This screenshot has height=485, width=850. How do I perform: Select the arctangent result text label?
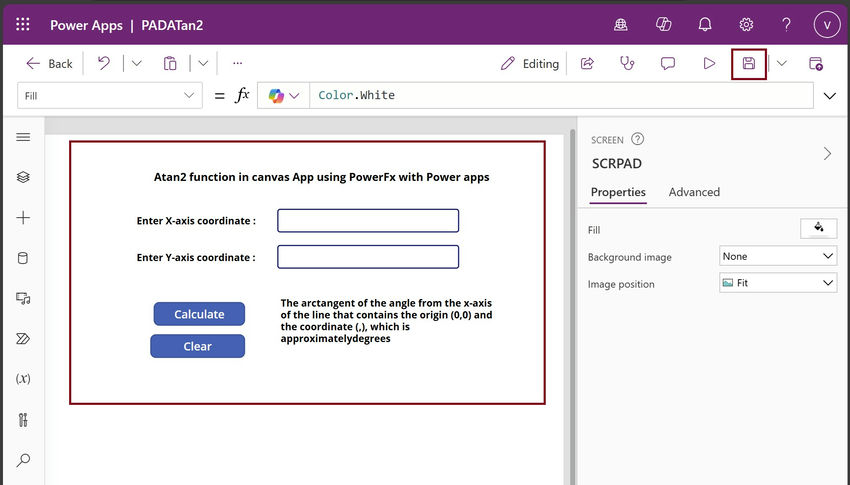(386, 321)
